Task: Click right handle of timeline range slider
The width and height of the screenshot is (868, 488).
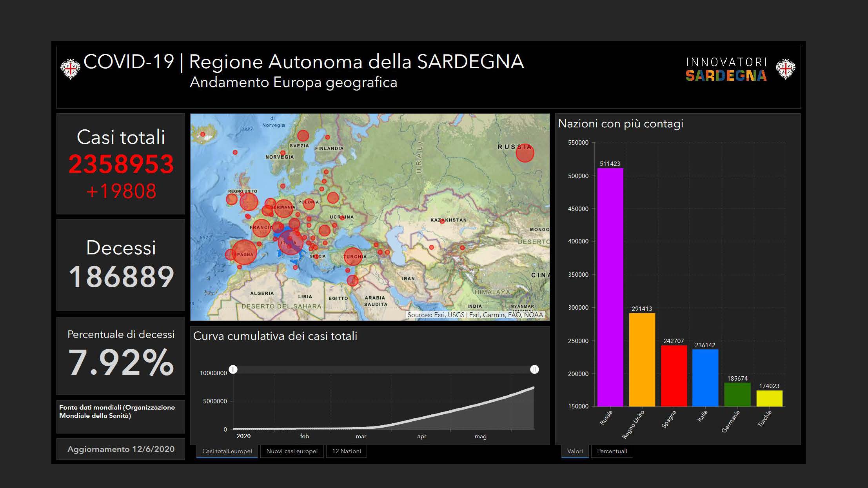Action: click(534, 370)
